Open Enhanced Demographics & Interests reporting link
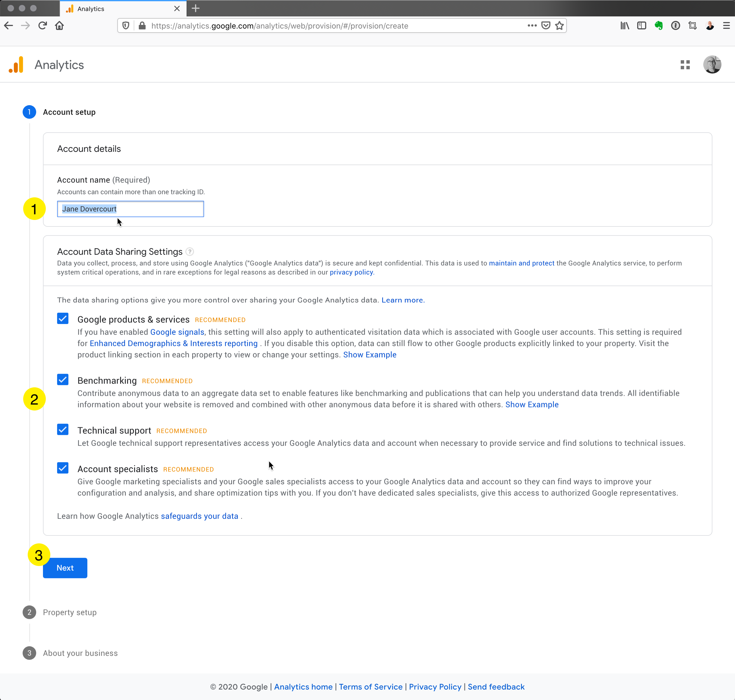Screen dimensions: 735x700 [x=174, y=343]
